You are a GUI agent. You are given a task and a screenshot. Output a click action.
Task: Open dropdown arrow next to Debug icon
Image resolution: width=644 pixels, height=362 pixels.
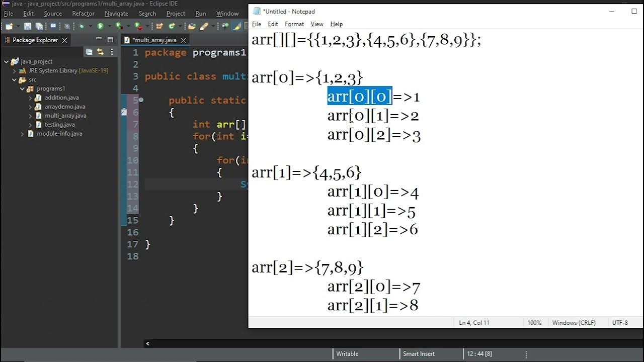[91, 26]
